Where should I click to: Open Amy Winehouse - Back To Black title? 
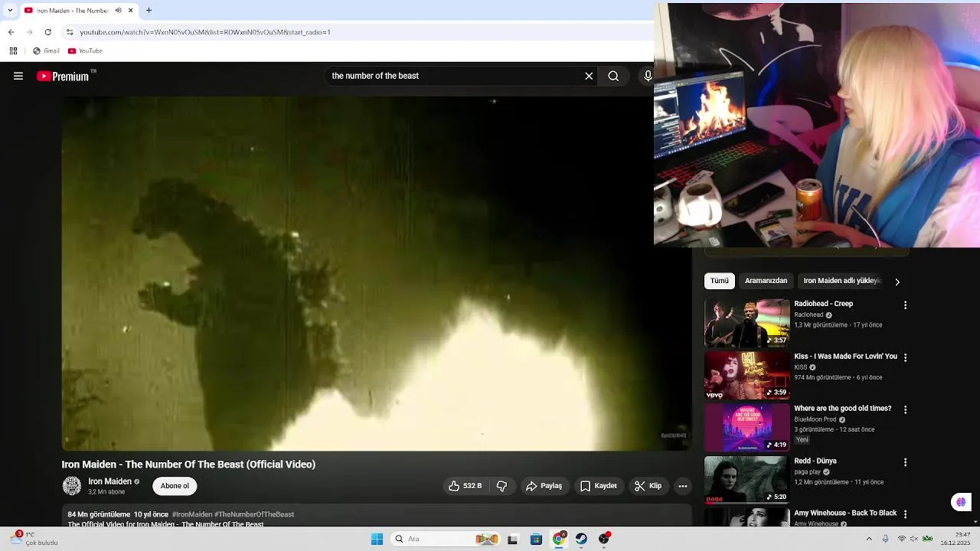[845, 514]
